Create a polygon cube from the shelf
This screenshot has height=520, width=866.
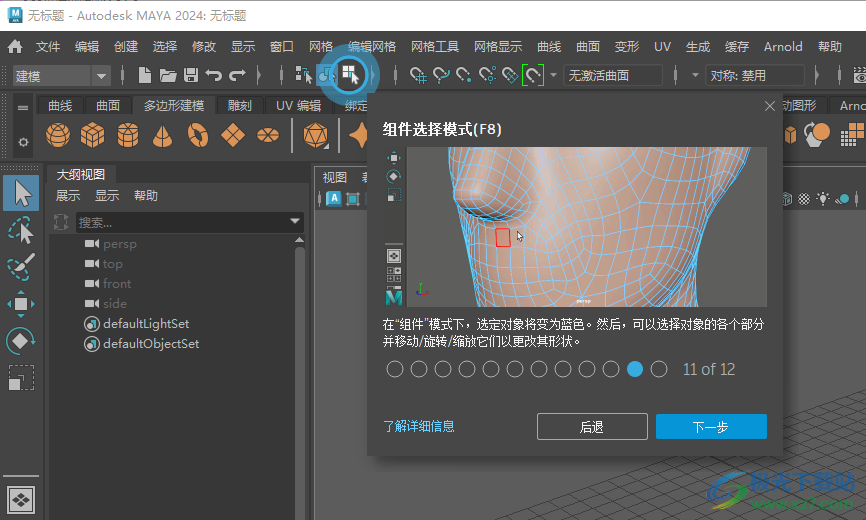click(92, 135)
